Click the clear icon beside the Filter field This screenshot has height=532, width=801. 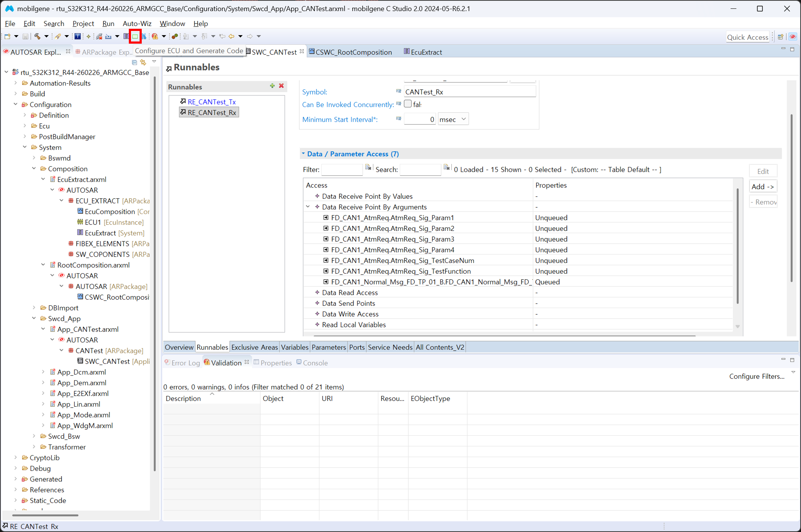point(368,167)
